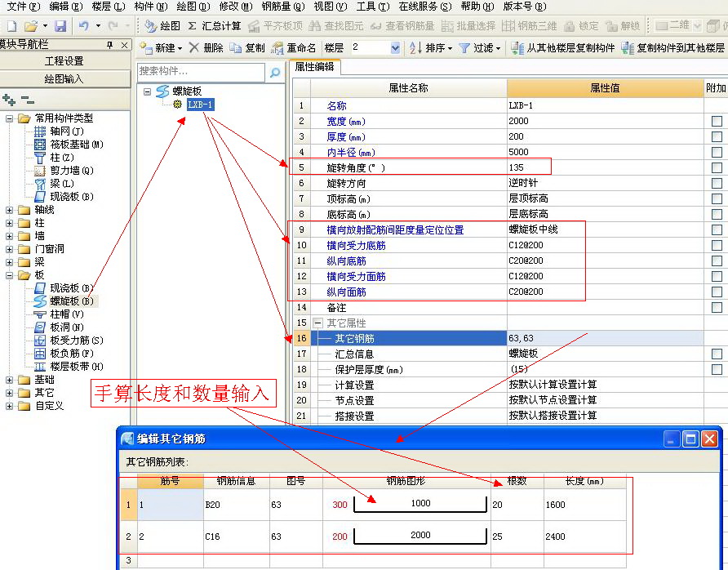Select 板负筋(F) tree item
728x570 pixels.
pos(64,353)
